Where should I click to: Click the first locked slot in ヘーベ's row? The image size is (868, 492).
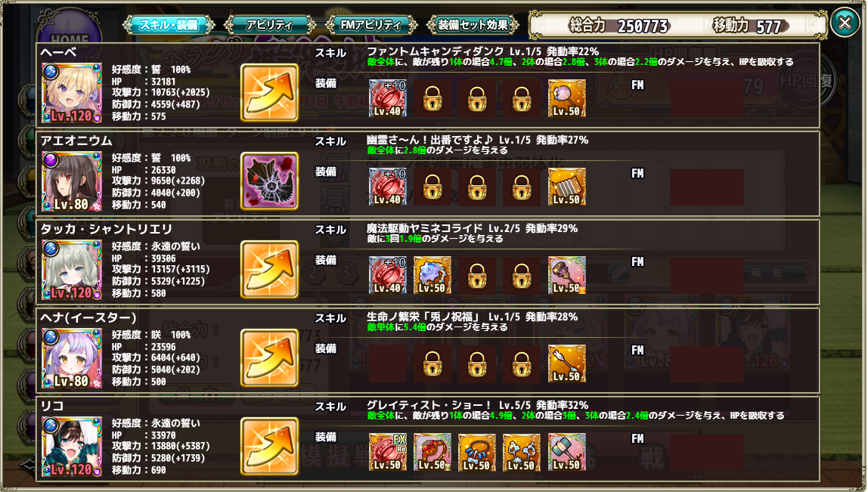click(x=432, y=98)
